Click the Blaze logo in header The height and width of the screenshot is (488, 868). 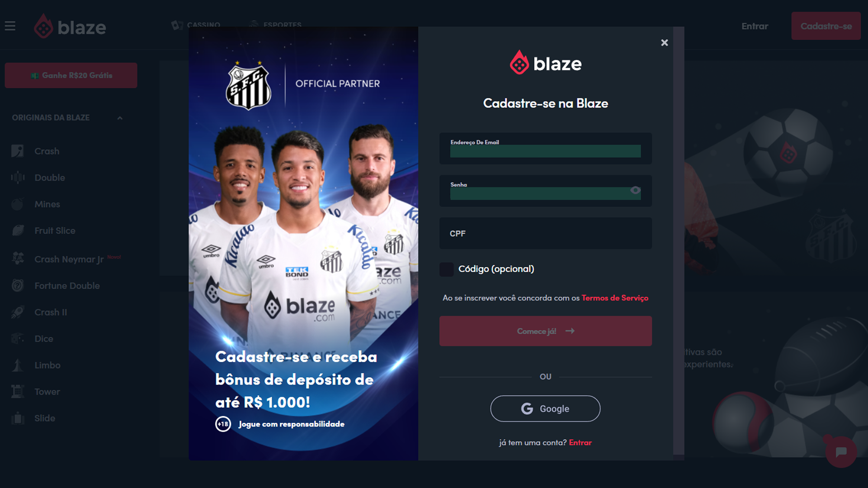click(70, 27)
